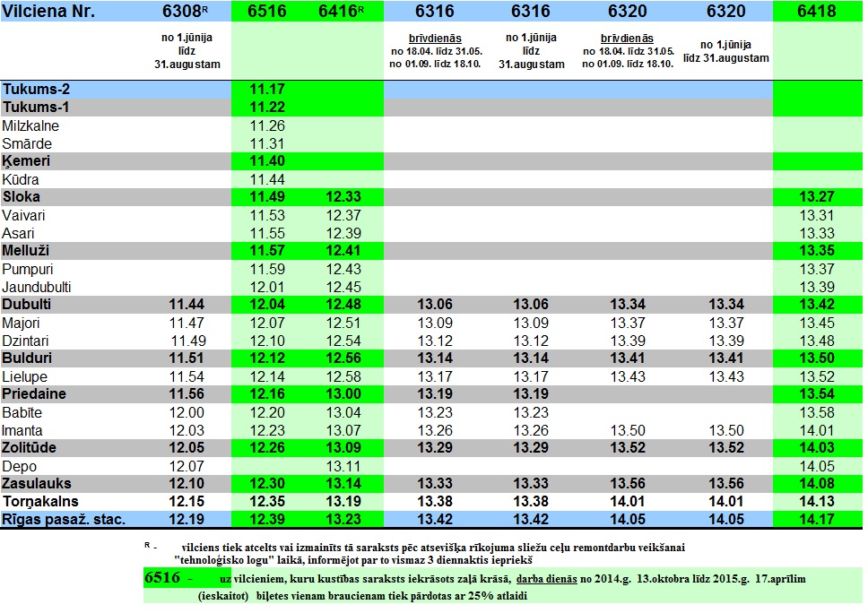Image resolution: width=868 pixels, height=613 pixels.
Task: Click the 12.33 Sloka departure for train 6416
Action: [345, 197]
